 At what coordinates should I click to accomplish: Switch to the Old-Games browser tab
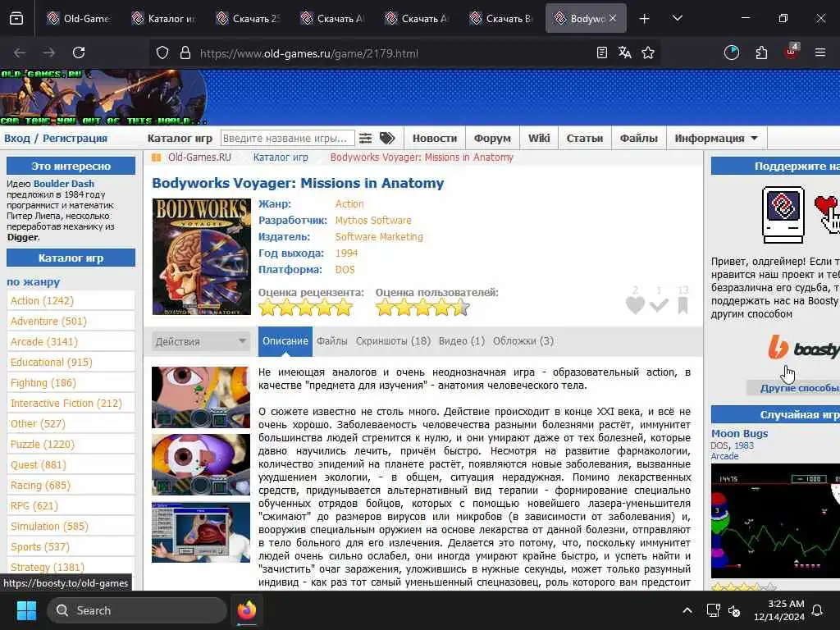80,19
